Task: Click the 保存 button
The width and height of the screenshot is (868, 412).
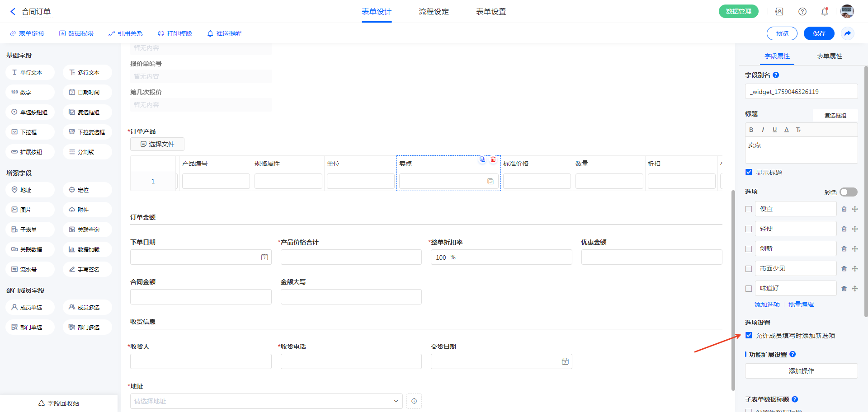Action: 819,33
